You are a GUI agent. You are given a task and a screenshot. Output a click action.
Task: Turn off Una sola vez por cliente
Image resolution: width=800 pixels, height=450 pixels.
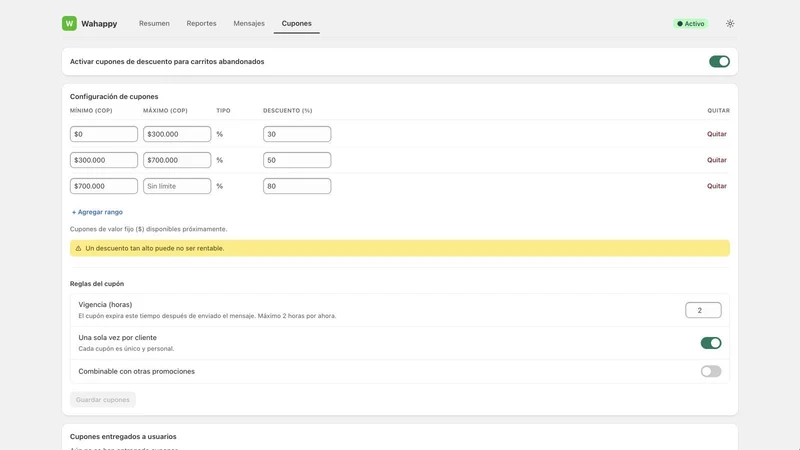711,343
